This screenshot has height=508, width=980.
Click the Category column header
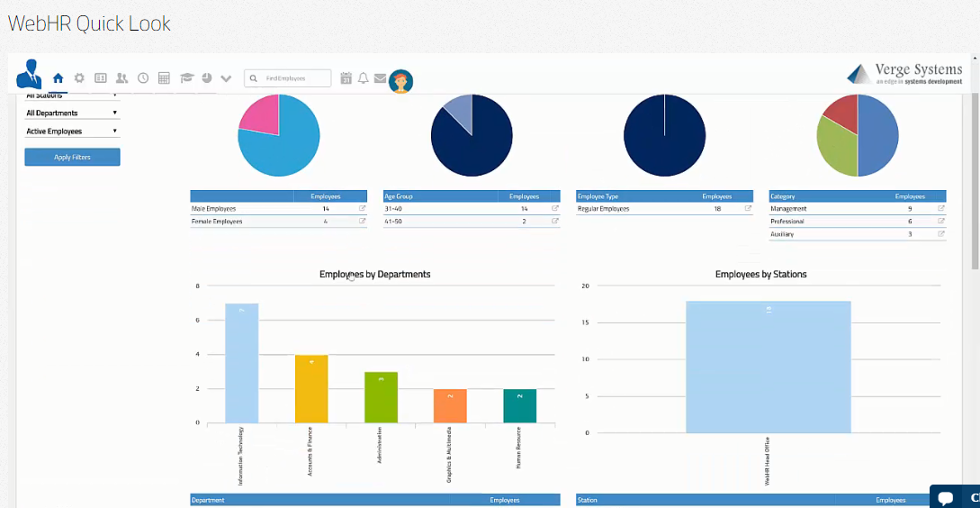click(x=783, y=196)
